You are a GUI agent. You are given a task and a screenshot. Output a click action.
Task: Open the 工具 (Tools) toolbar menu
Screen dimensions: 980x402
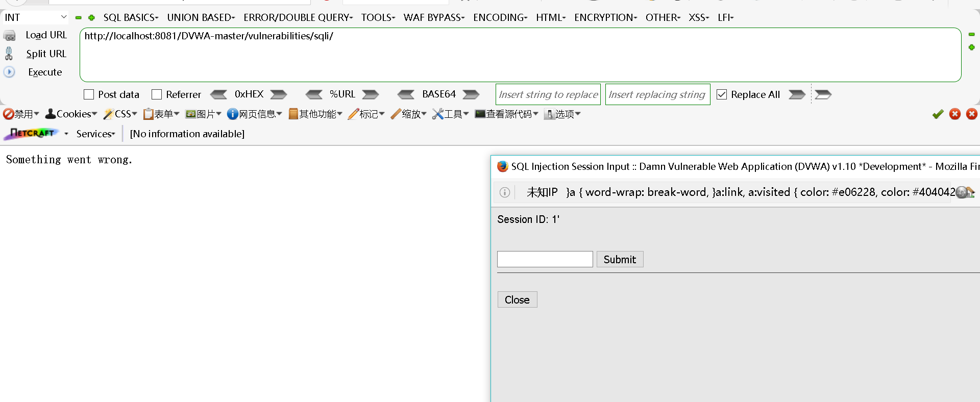click(x=450, y=114)
